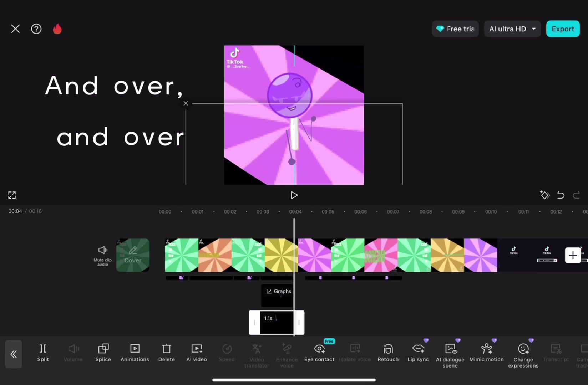Click the left trim handle of the 1.1s clip

click(x=254, y=323)
